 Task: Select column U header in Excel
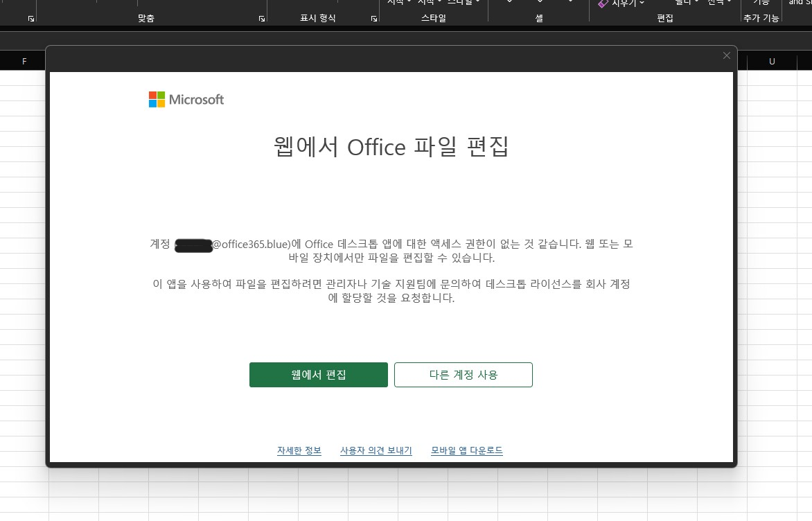coord(772,61)
